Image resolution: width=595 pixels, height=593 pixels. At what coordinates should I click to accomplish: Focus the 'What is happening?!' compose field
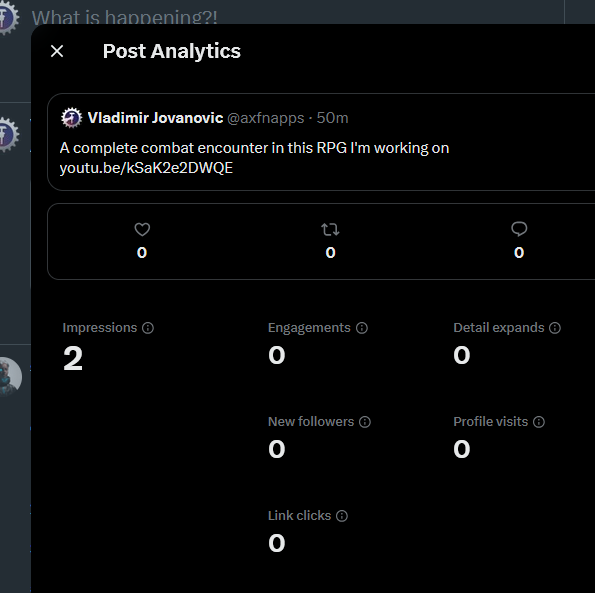[124, 17]
